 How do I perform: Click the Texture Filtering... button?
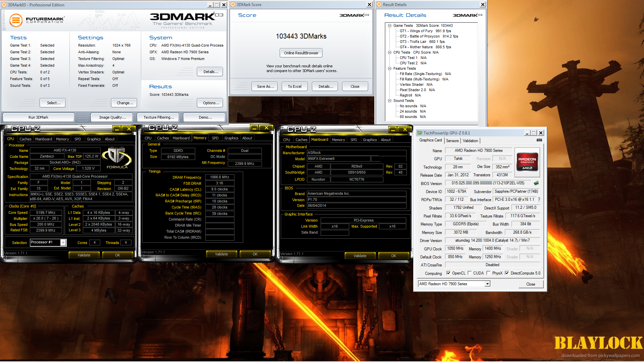[x=159, y=117]
